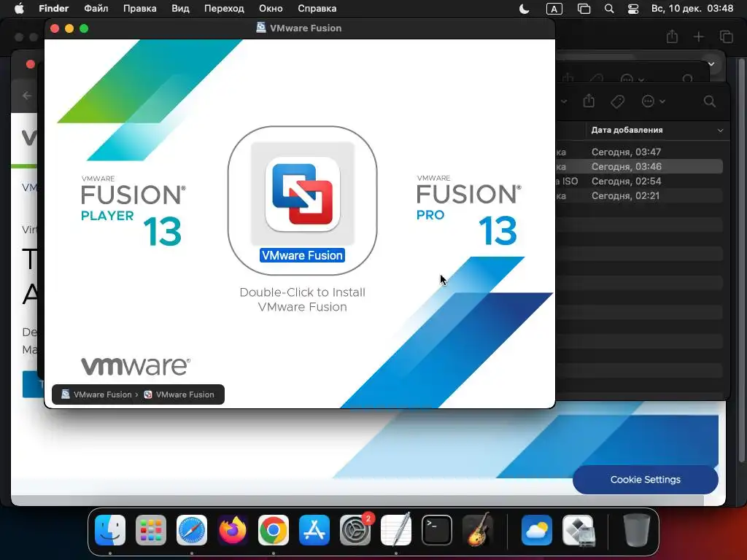Click Share icon in the Finder window toolbar

tap(589, 101)
